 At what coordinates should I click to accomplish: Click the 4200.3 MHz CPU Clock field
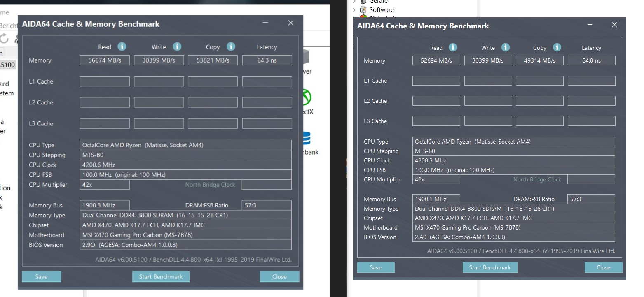[514, 160]
